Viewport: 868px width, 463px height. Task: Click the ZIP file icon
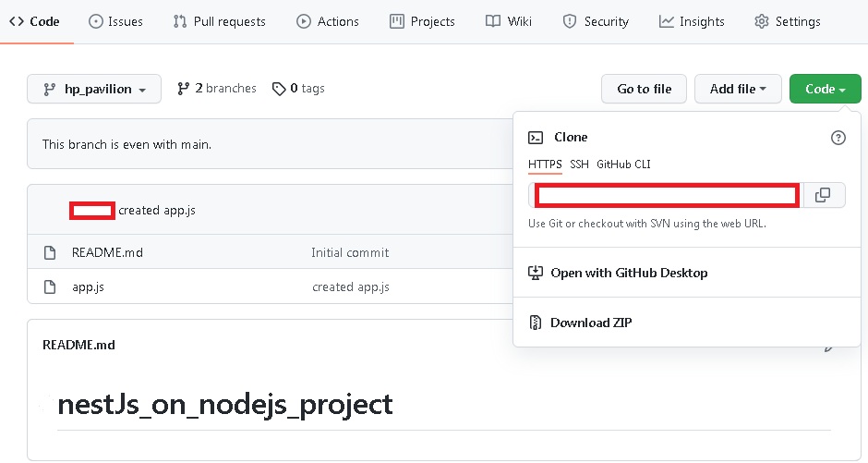tap(536, 323)
